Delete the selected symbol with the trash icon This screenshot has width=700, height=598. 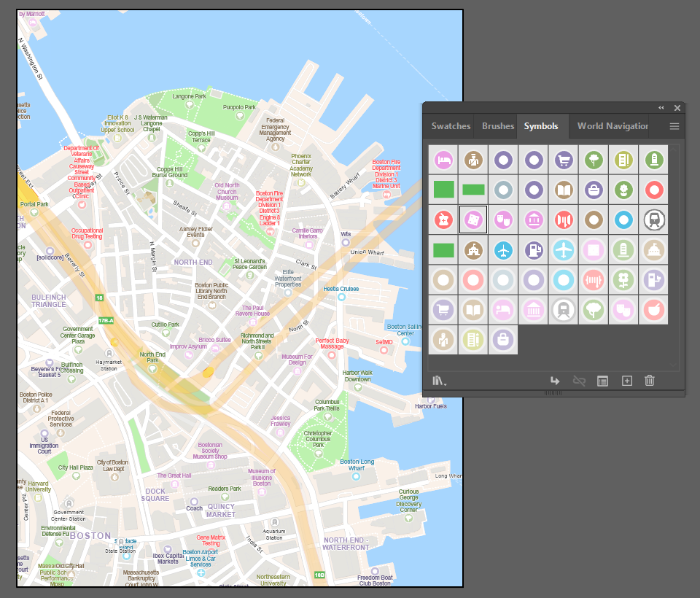(x=649, y=380)
